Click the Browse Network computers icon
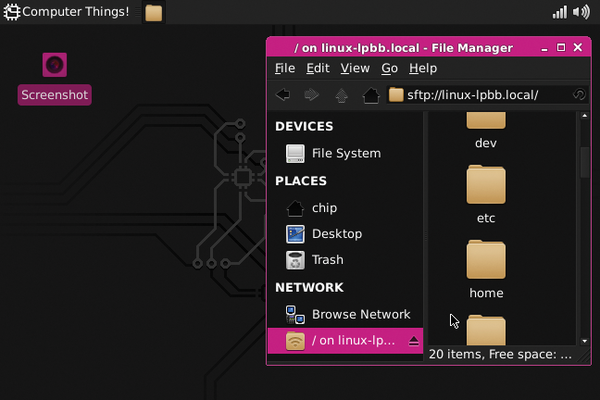 point(295,314)
